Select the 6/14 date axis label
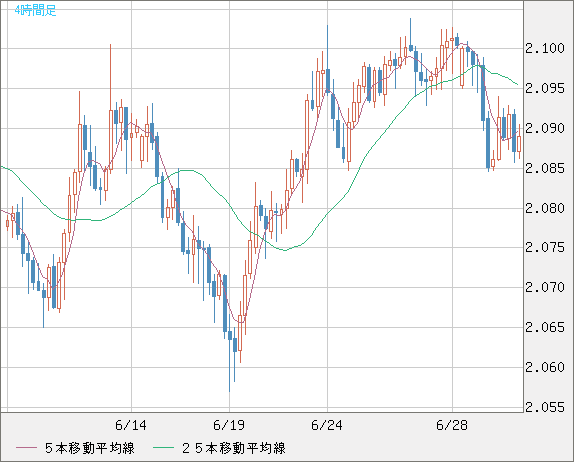This screenshot has width=574, height=462. [131, 425]
